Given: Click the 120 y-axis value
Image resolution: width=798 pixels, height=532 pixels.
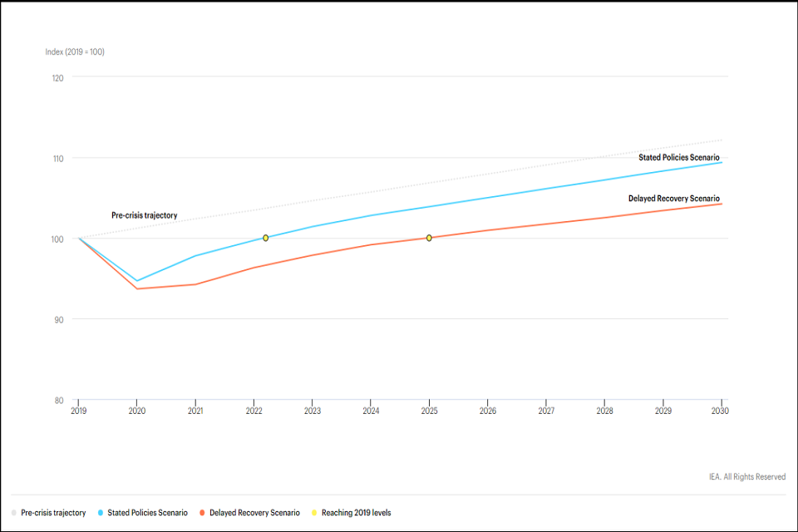Looking at the screenshot, I should pos(57,77).
